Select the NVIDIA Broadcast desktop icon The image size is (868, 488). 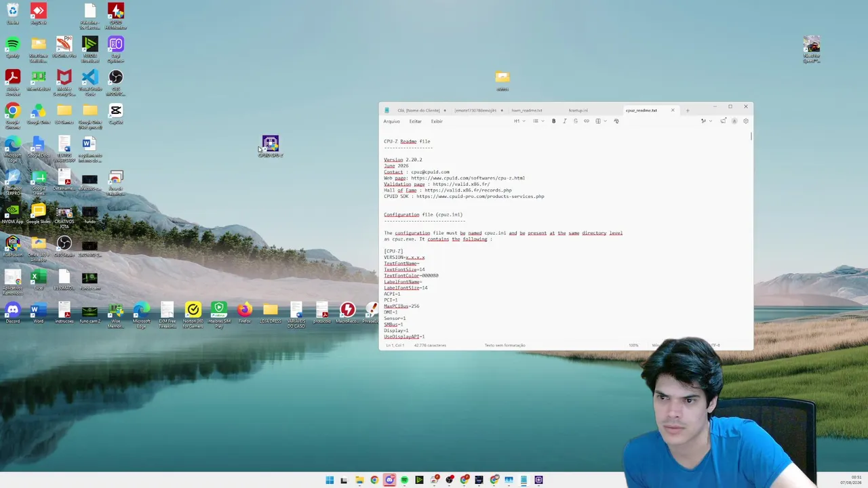click(90, 49)
